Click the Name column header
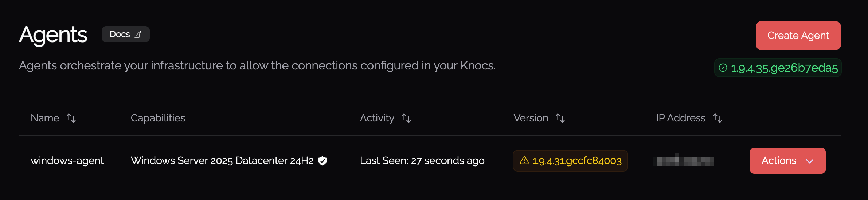The height and width of the screenshot is (200, 868). point(45,118)
